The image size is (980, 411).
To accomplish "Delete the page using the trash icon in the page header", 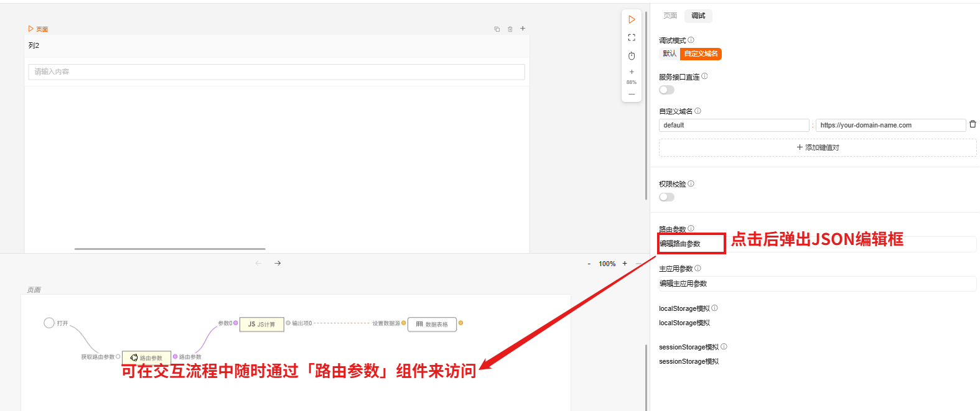I will coord(510,29).
